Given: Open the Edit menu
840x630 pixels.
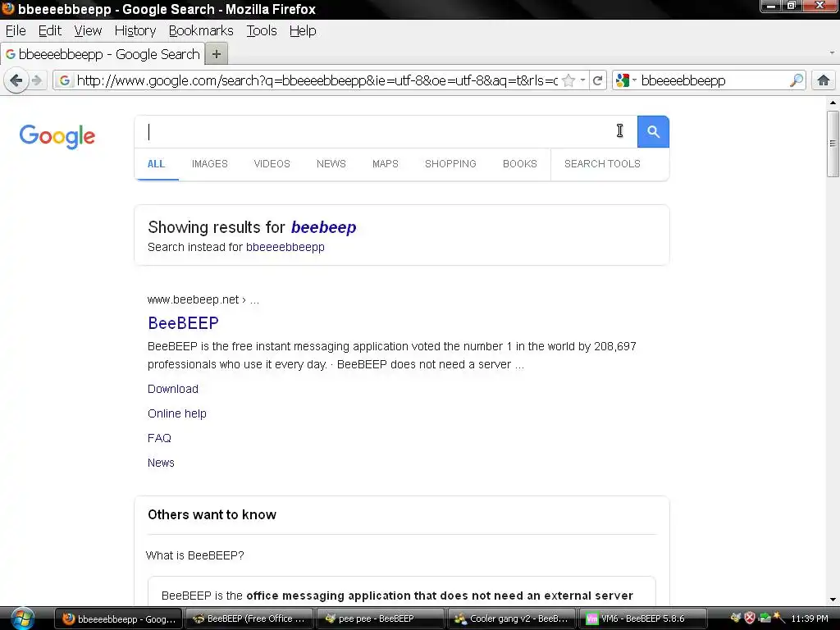Looking at the screenshot, I should coord(50,30).
